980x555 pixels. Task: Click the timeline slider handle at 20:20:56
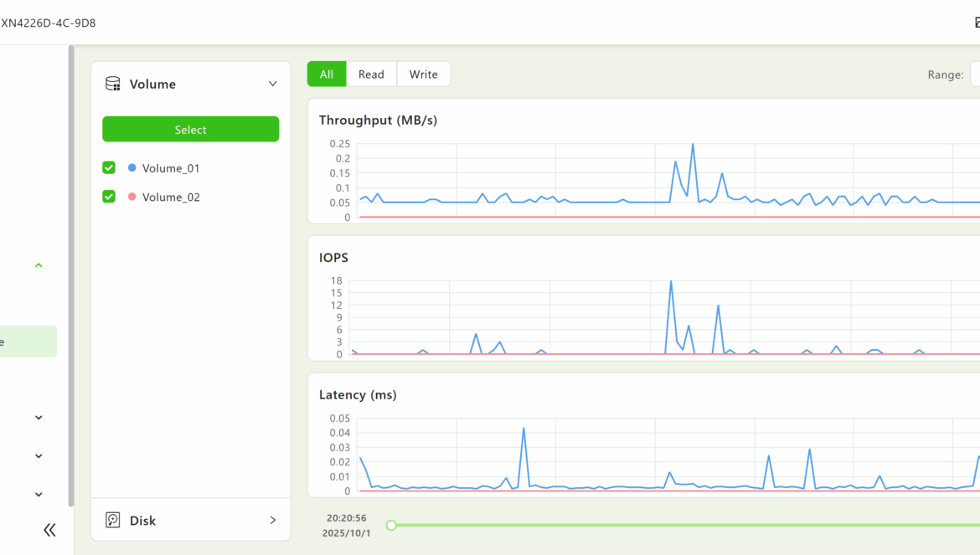[x=391, y=526]
